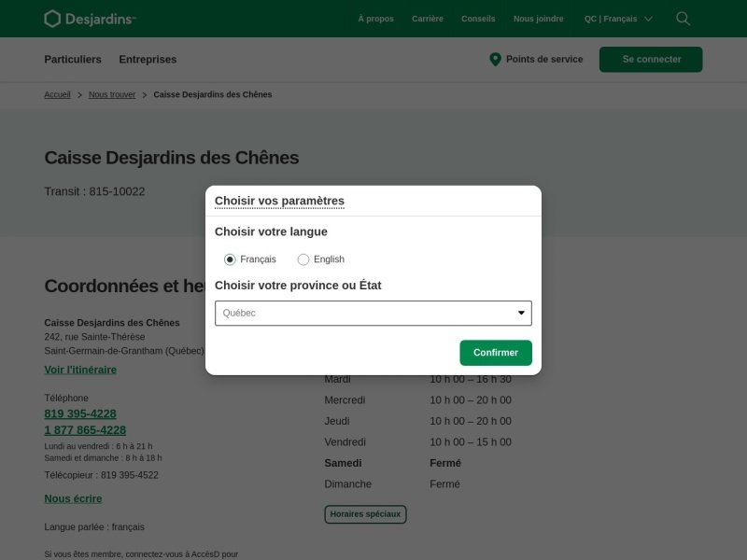Click the 242, rue Sainte-Thérèse address line
Screen dimensions: 747x560
click(x=94, y=337)
